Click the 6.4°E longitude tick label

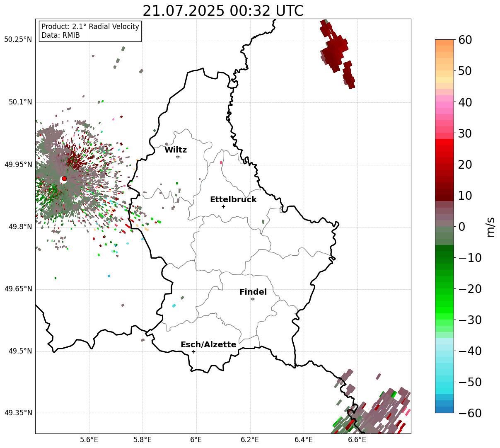[x=304, y=440]
